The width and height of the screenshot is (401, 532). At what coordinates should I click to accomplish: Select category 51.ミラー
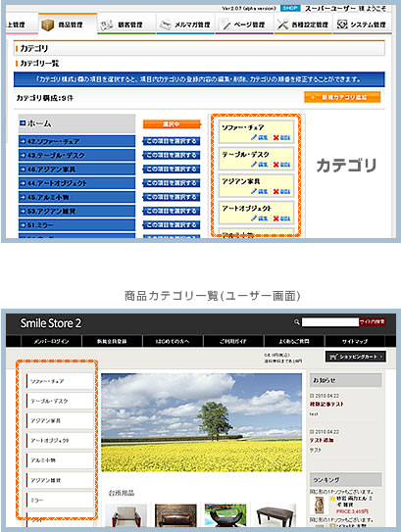pyautogui.click(x=76, y=225)
